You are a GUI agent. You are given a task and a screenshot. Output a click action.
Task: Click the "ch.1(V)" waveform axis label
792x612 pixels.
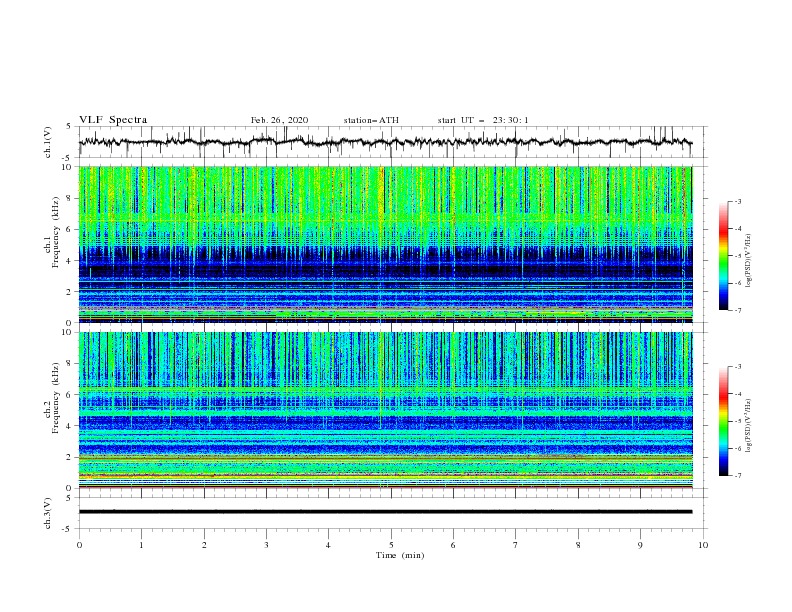[x=48, y=142]
